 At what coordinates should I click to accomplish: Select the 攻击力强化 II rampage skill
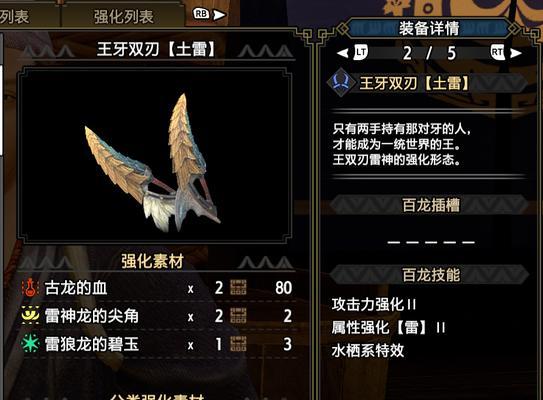pyautogui.click(x=374, y=305)
